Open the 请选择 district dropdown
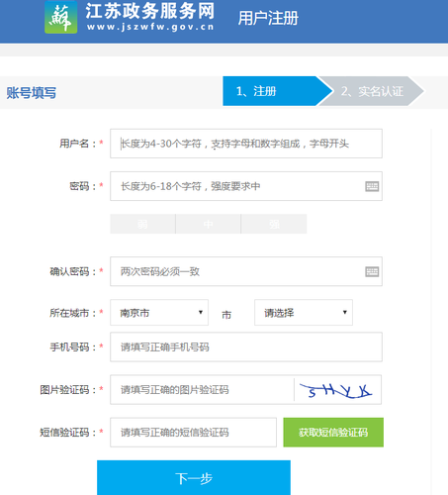The image size is (448, 495). 304,313
